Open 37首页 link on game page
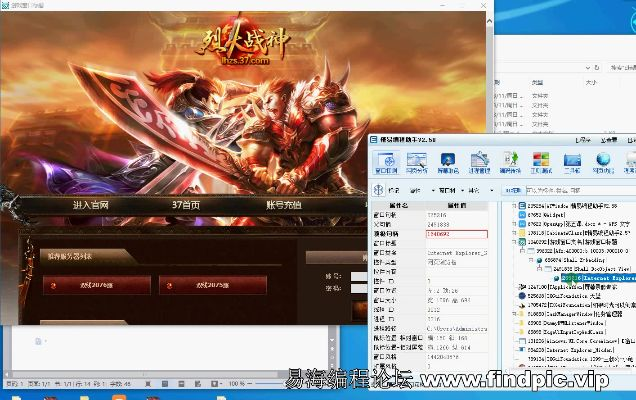This screenshot has height=400, width=636. coord(186,205)
